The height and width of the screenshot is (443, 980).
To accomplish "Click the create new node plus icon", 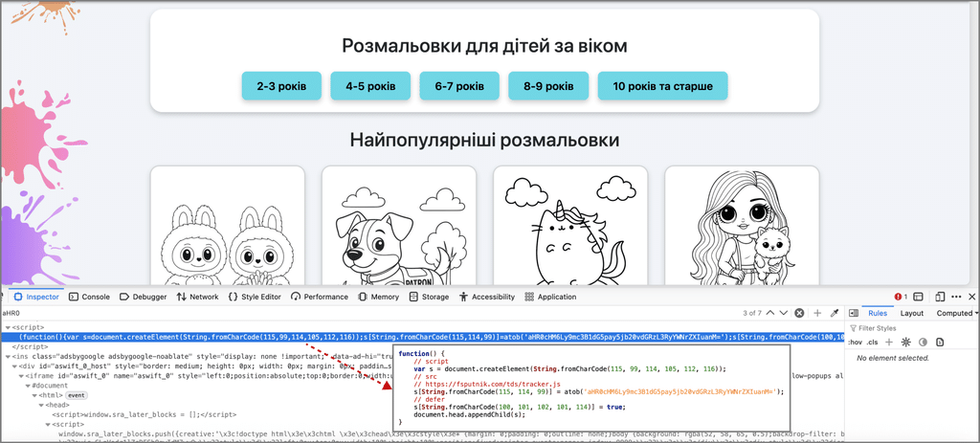I will coord(817,313).
